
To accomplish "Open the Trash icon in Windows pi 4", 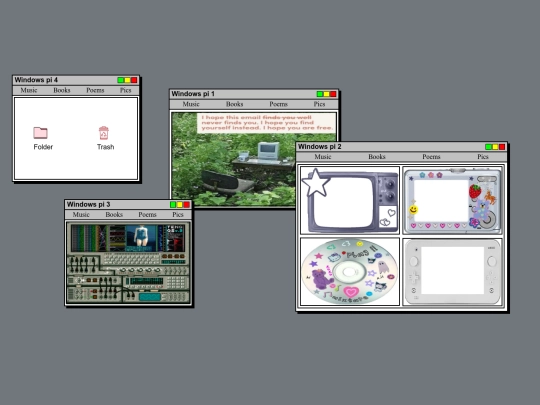I will coord(104,133).
